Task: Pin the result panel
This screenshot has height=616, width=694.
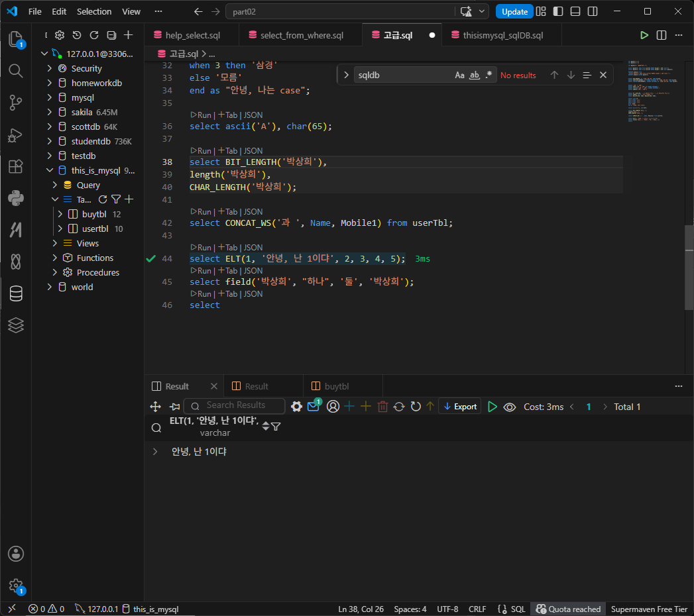Action: [175, 407]
